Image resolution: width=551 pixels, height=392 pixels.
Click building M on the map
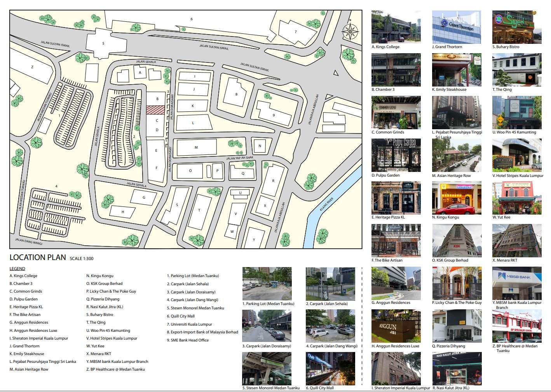[x=197, y=147]
